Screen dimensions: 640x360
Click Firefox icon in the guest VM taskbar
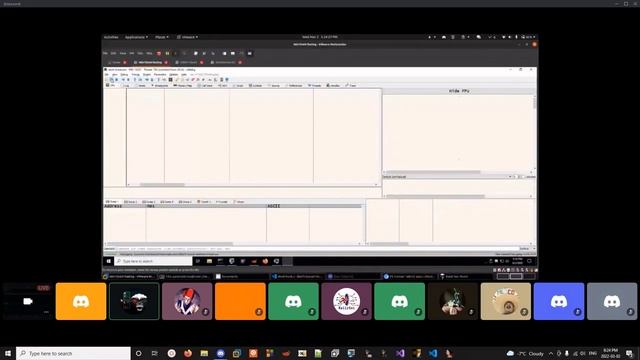(x=265, y=261)
